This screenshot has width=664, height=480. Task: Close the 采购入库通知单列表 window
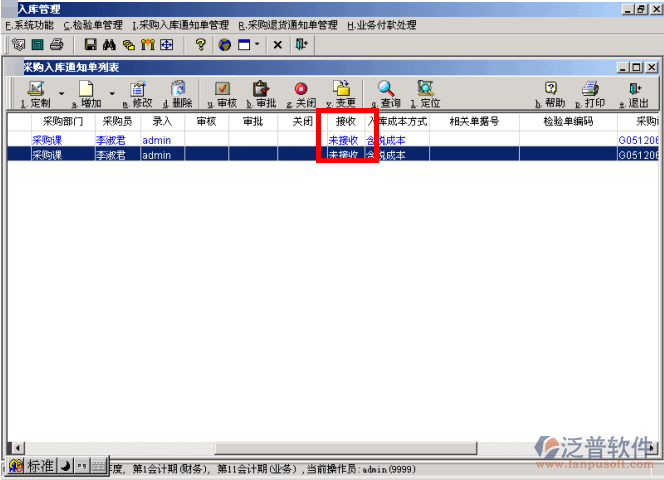[652, 67]
